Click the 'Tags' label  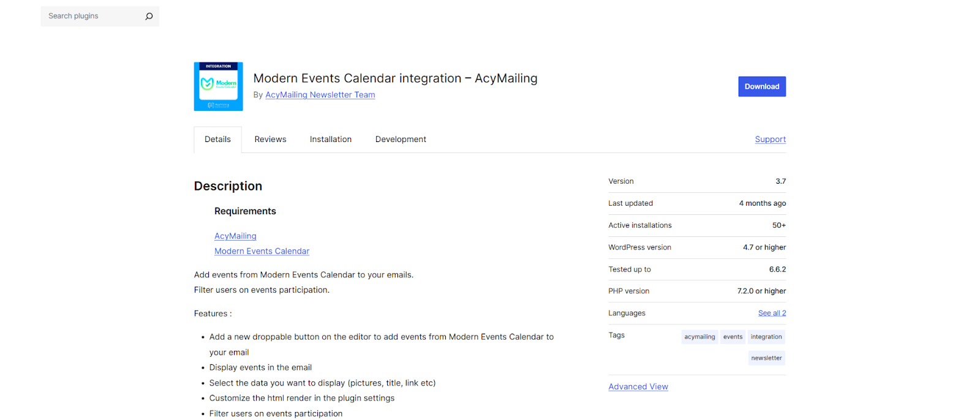[x=616, y=336]
